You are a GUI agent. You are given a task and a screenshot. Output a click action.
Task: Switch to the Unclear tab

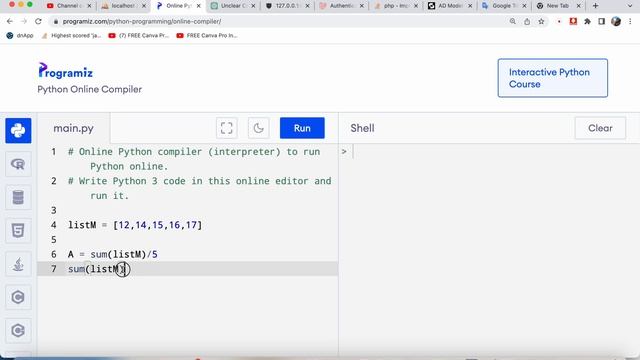pyautogui.click(x=233, y=6)
